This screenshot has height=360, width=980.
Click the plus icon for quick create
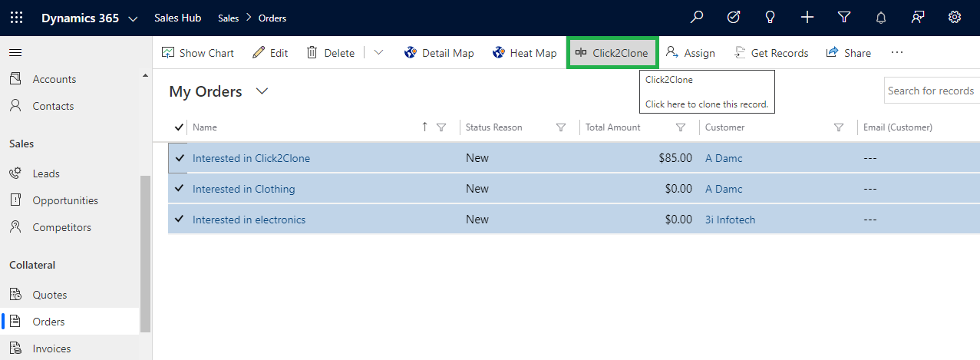(x=807, y=18)
